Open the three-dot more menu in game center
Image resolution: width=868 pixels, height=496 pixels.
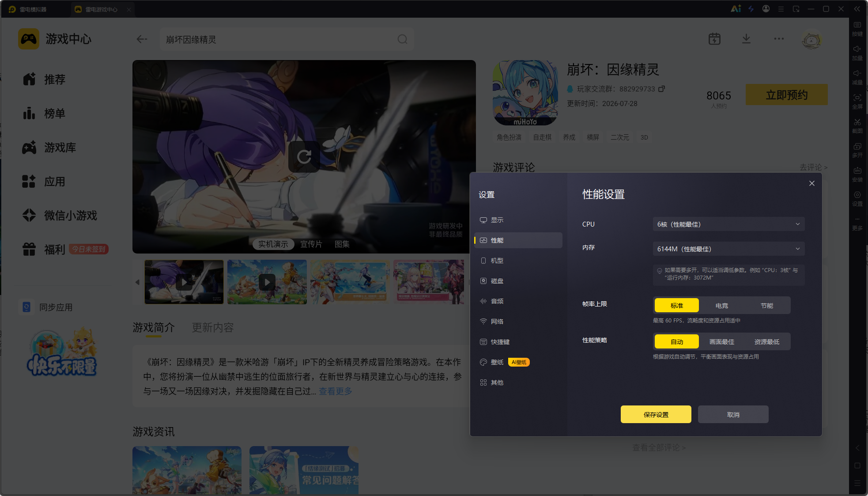(779, 39)
